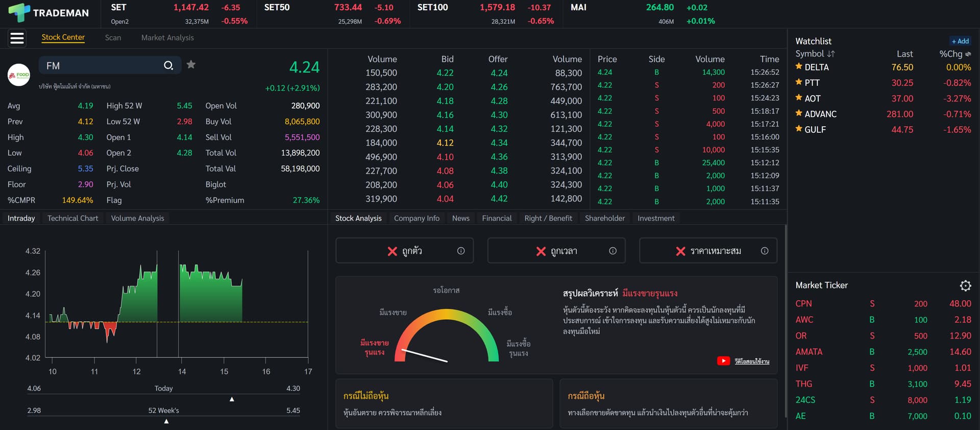Click the best bid price 4.22
Screen dimensions: 980x430
445,73
